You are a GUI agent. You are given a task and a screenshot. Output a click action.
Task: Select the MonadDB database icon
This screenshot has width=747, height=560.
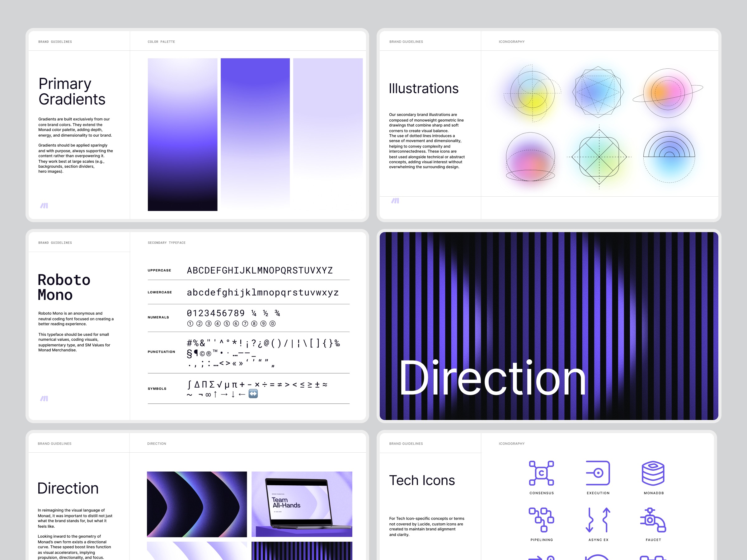click(653, 473)
